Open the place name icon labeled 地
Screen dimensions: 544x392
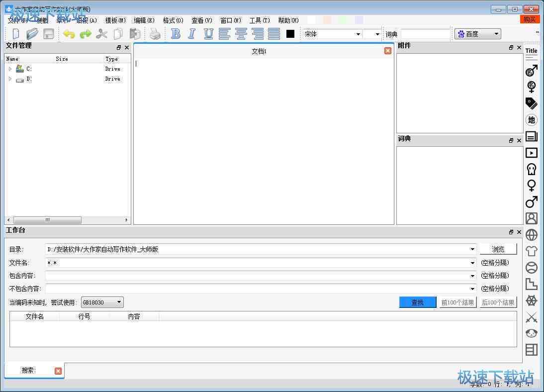[531, 120]
